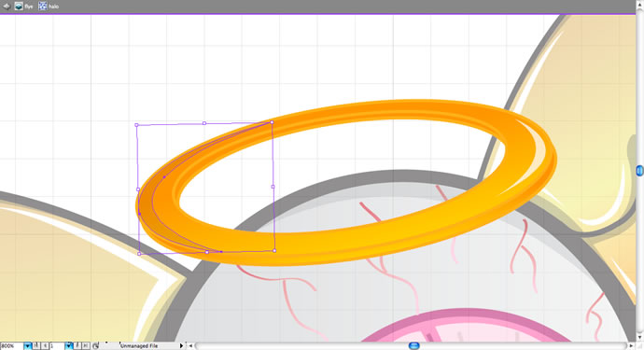The width and height of the screenshot is (644, 350).
Task: Select the flye layer breadcrumb
Action: 24,7
